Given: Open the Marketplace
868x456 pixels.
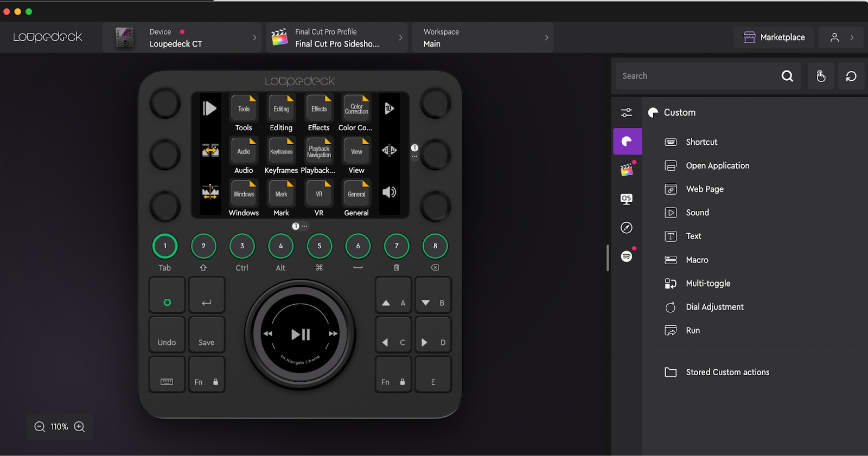Looking at the screenshot, I should (774, 37).
